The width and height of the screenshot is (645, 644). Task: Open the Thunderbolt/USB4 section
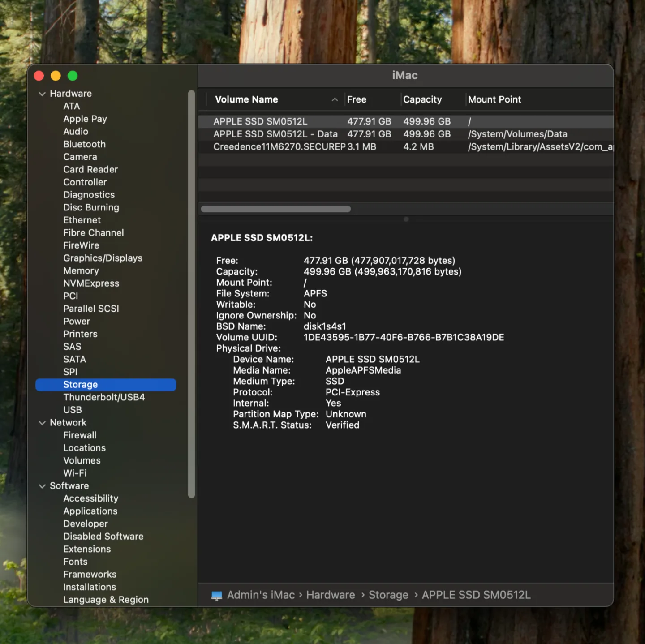click(x=104, y=397)
